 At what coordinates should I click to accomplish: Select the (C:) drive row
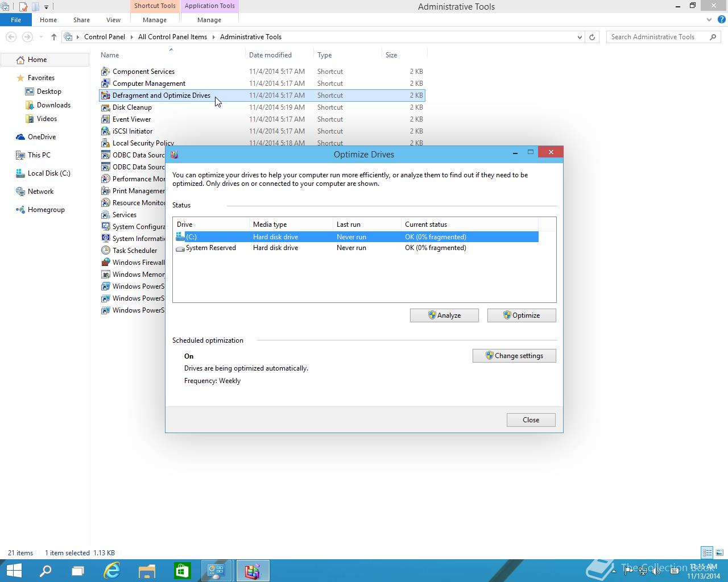[x=356, y=237]
